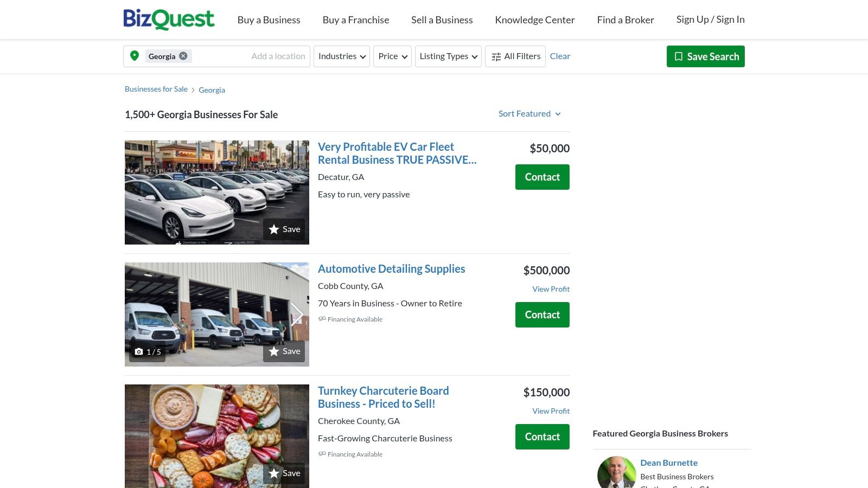Toggle the breadcrumb chevron after Businesses for Sale

pyautogui.click(x=194, y=89)
